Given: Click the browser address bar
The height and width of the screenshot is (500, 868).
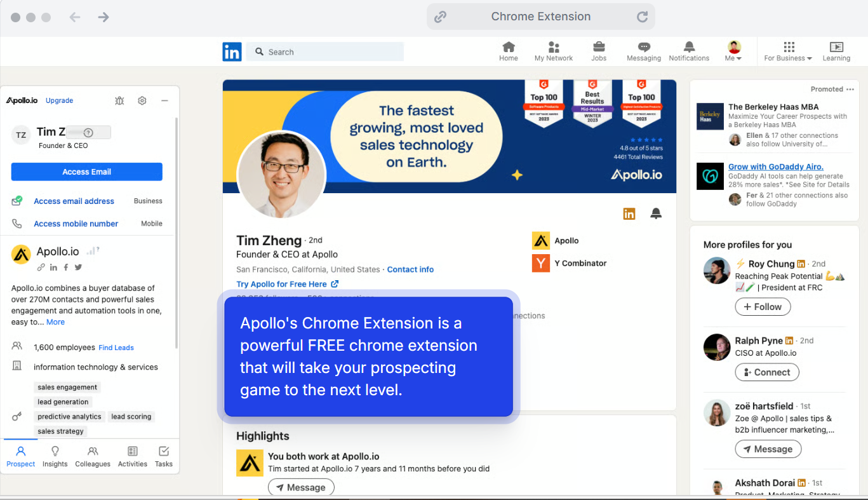Looking at the screenshot, I should tap(541, 17).
